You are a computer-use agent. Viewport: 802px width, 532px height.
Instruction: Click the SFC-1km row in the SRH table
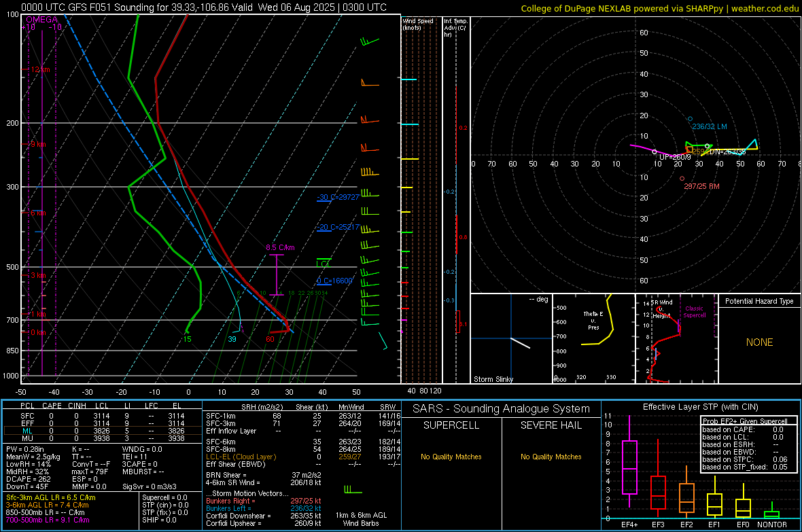pos(303,416)
